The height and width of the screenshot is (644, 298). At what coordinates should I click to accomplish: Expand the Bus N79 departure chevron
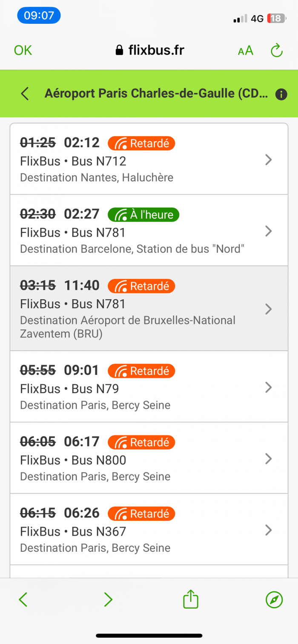pos(268,387)
